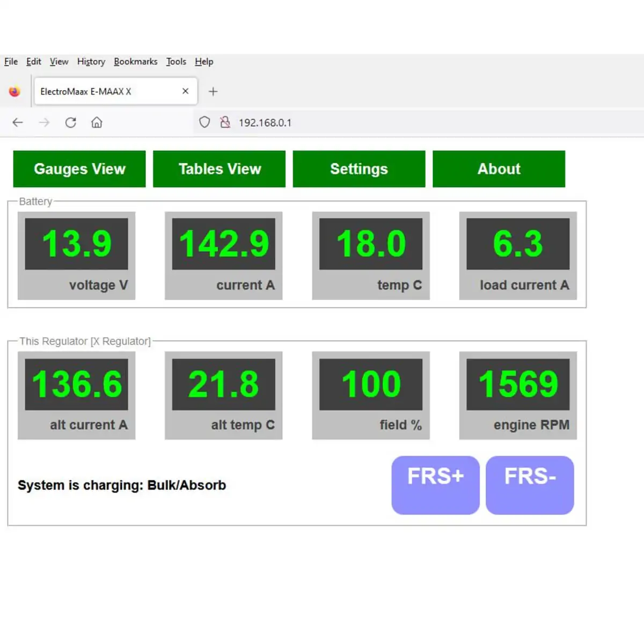644x644 pixels.
Task: Click the load current 6.3 reading
Action: click(518, 244)
